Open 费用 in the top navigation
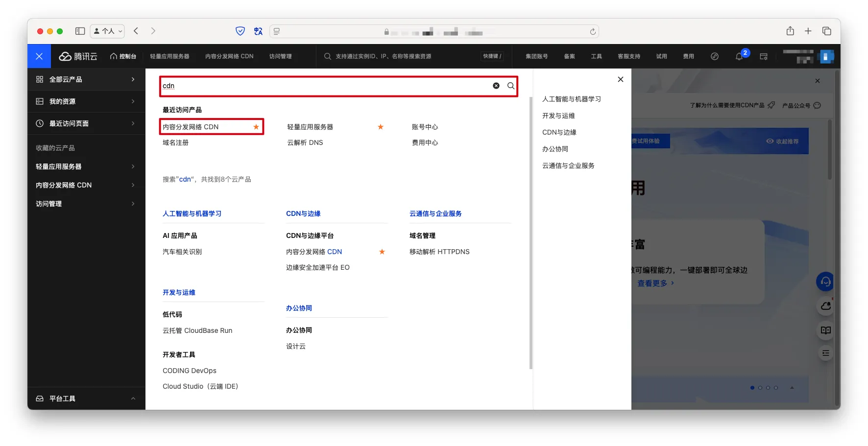Image resolution: width=868 pixels, height=446 pixels. [x=688, y=56]
